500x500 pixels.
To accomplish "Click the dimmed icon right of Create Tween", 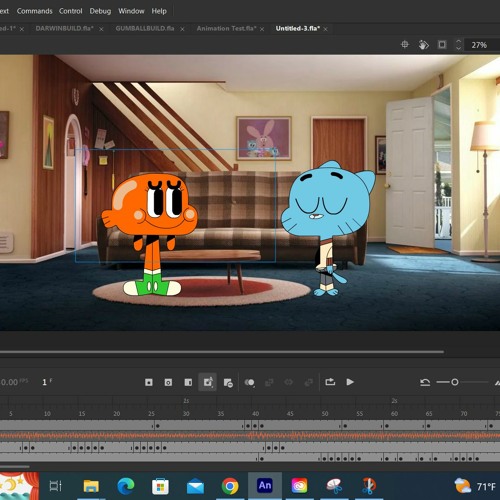I will (309, 382).
